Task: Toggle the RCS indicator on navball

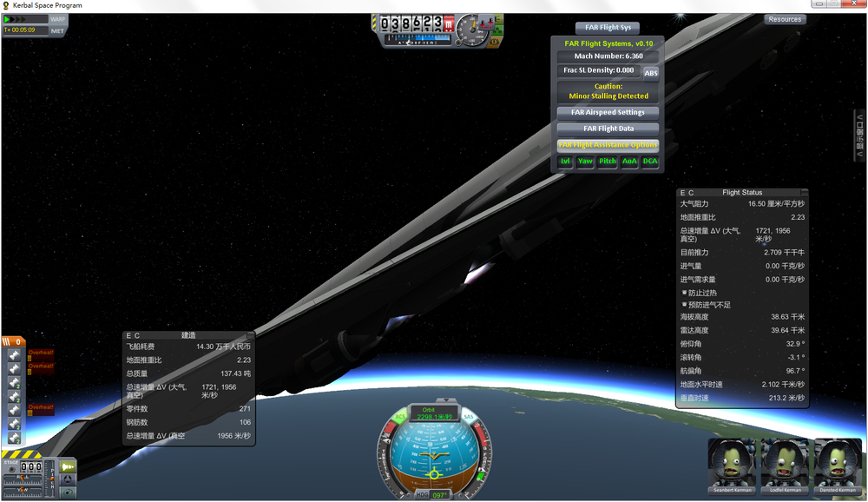Action: [x=400, y=416]
